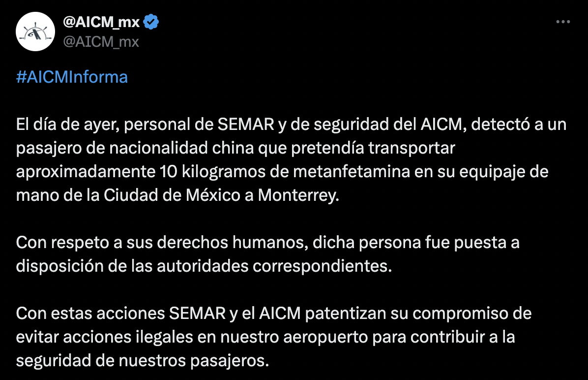The image size is (588, 380).
Task: Open the bold @AICM_mx display name
Action: tap(101, 22)
